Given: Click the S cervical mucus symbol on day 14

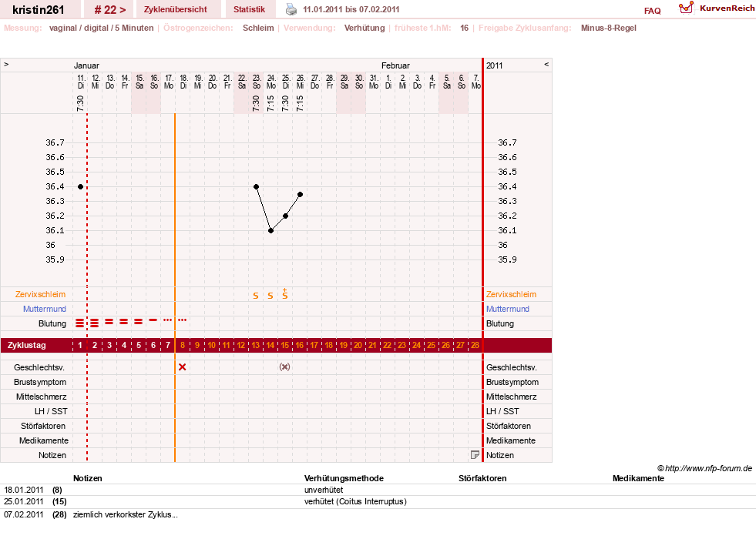Looking at the screenshot, I should (x=270, y=296).
